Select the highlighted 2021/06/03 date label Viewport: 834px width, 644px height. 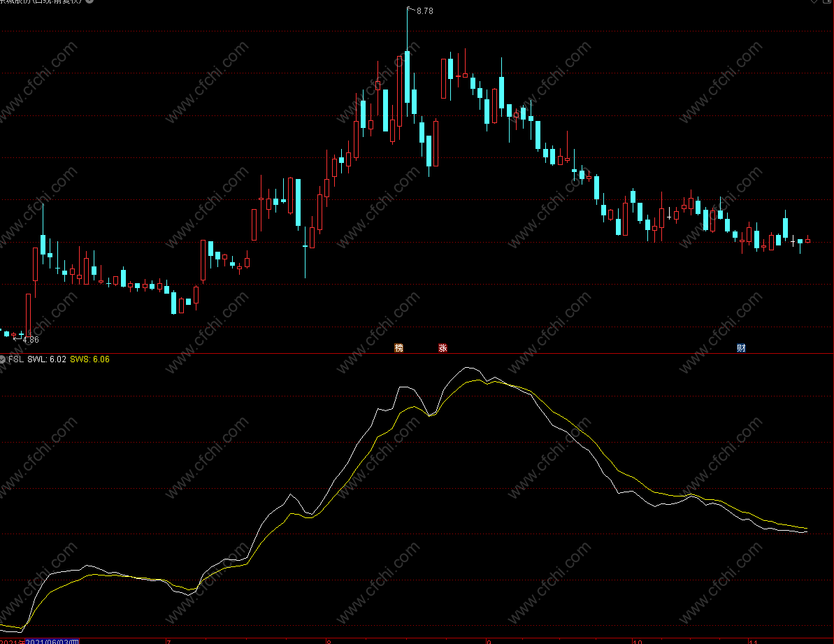52,641
